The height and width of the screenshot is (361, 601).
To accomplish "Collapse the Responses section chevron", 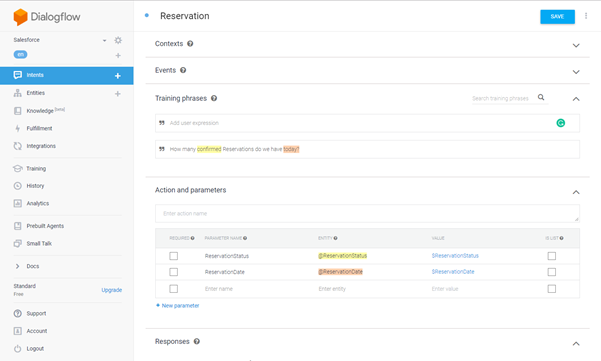I will coord(576,344).
